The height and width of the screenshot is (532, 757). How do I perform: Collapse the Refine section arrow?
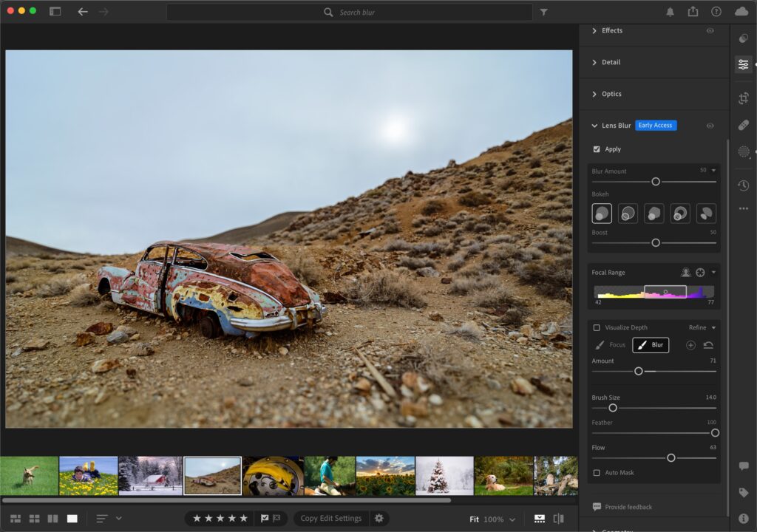point(713,328)
